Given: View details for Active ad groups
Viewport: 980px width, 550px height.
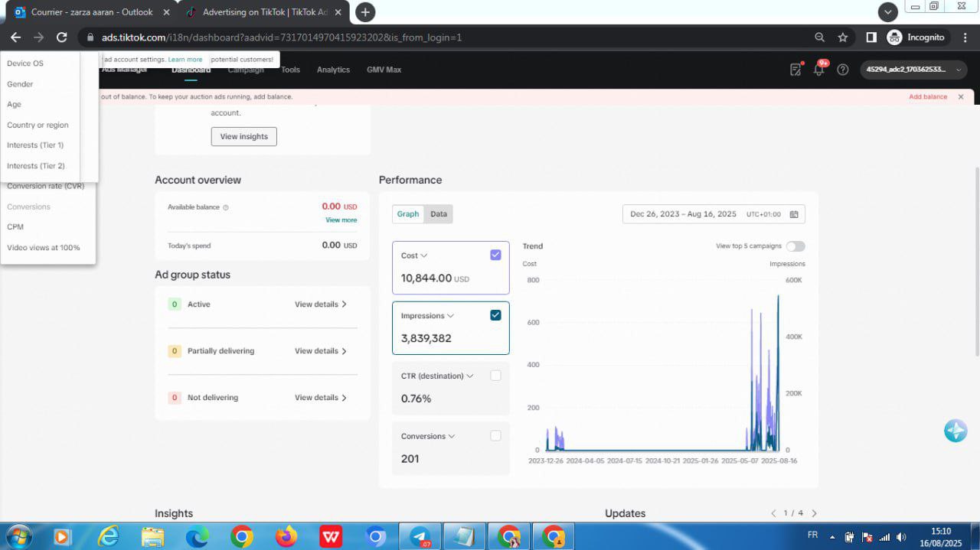Looking at the screenshot, I should coord(321,304).
